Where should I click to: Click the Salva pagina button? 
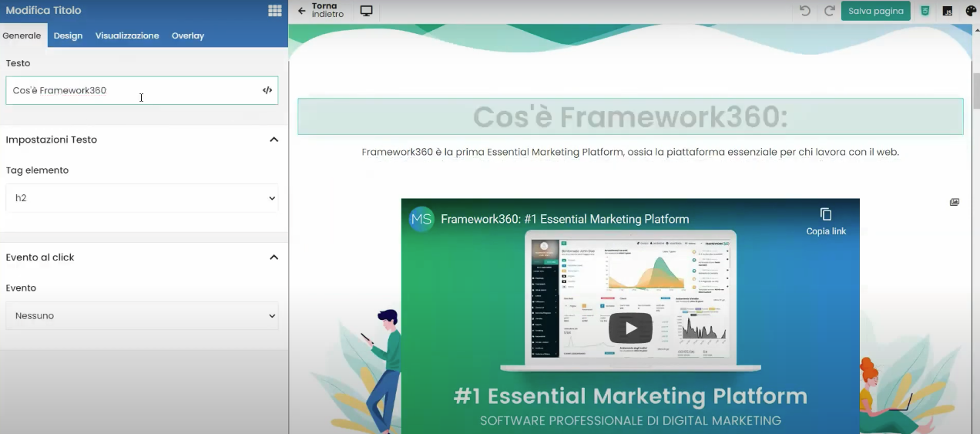[x=875, y=11]
